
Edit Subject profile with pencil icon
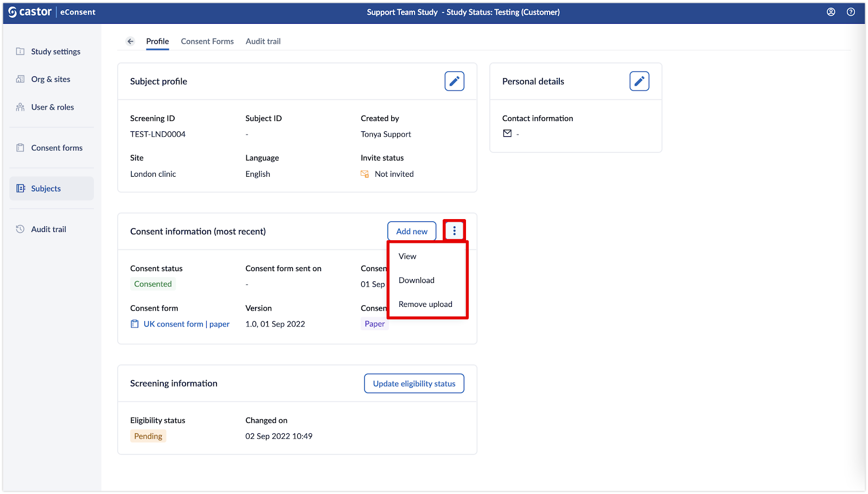454,81
